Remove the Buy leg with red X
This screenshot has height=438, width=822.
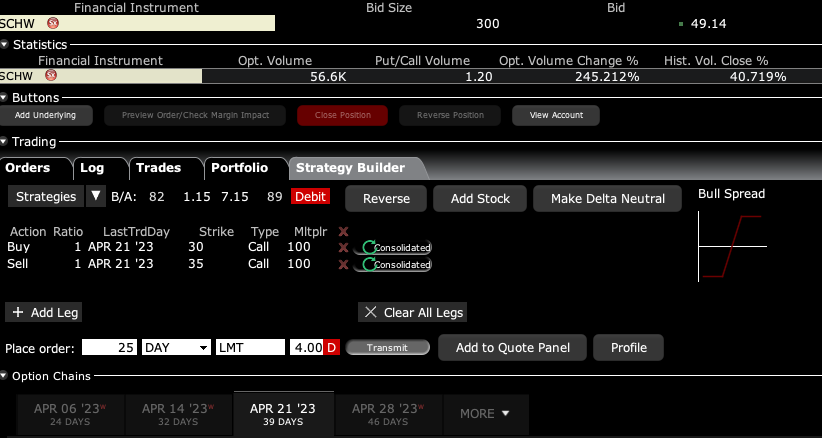point(344,247)
